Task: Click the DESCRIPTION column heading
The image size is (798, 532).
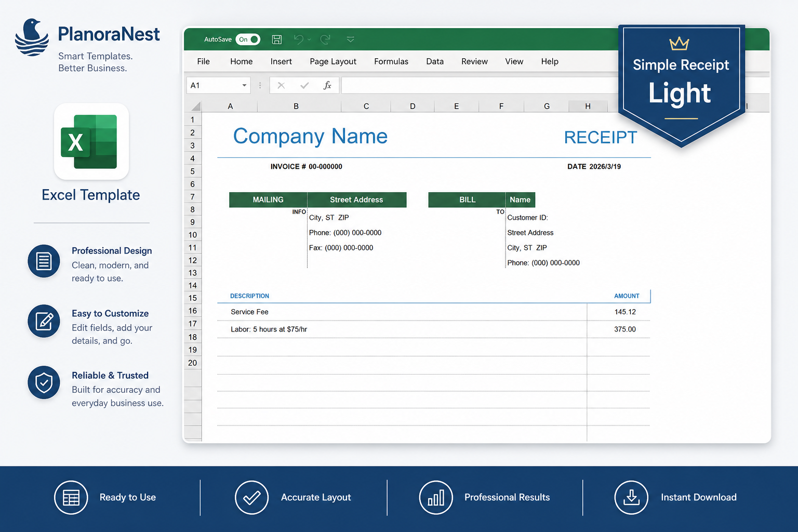Action: (249, 296)
